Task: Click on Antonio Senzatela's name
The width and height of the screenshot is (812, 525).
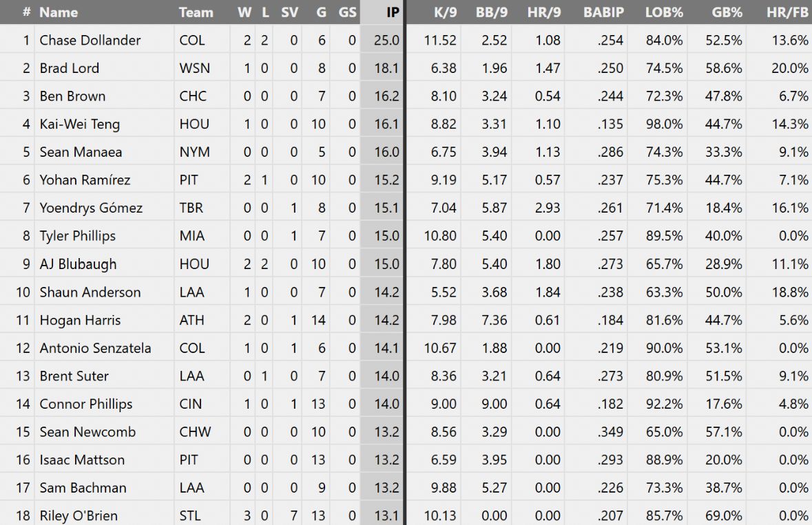Action: point(95,348)
